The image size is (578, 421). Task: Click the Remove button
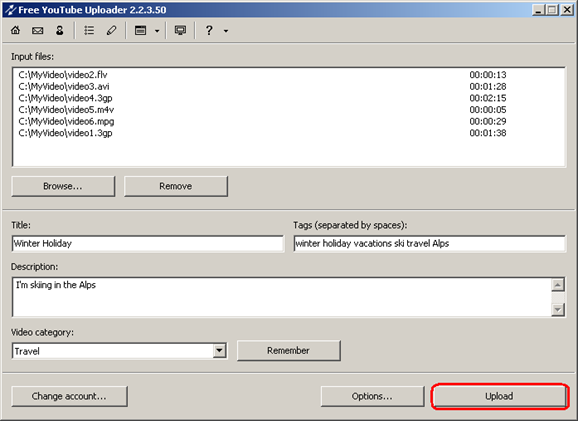(x=176, y=186)
